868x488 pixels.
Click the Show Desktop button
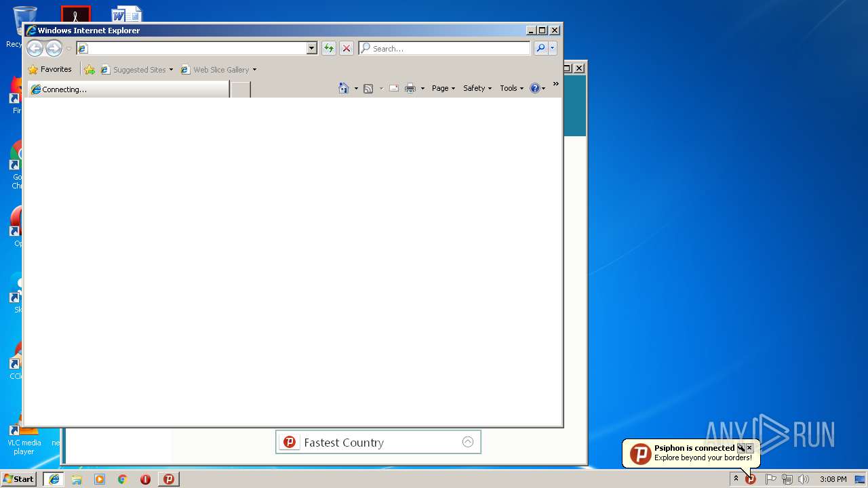pos(861,479)
